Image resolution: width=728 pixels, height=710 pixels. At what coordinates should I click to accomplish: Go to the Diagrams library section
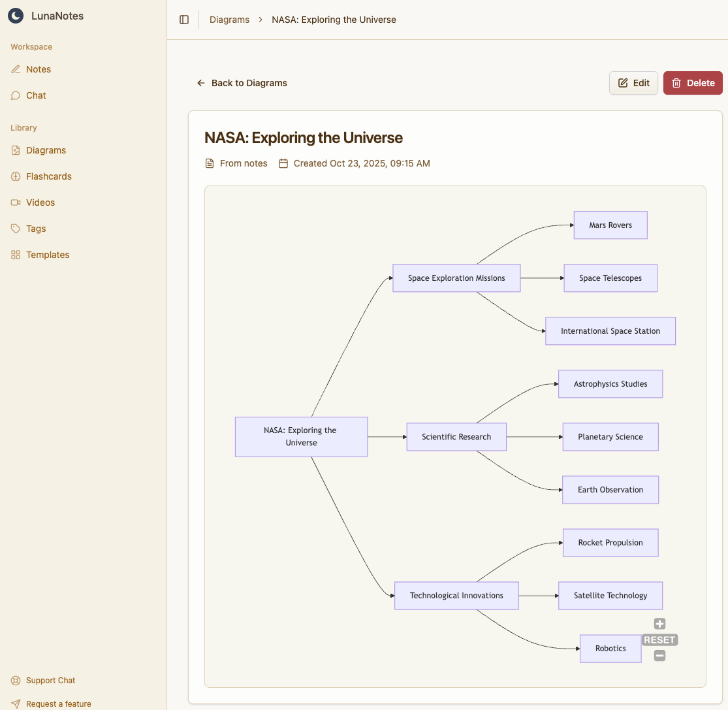tap(46, 150)
